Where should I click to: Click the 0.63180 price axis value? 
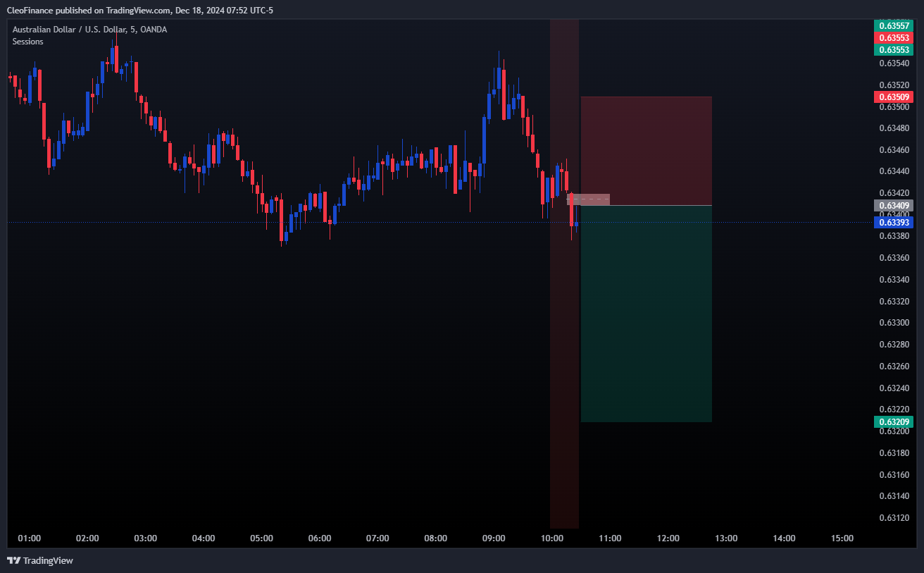pyautogui.click(x=894, y=453)
